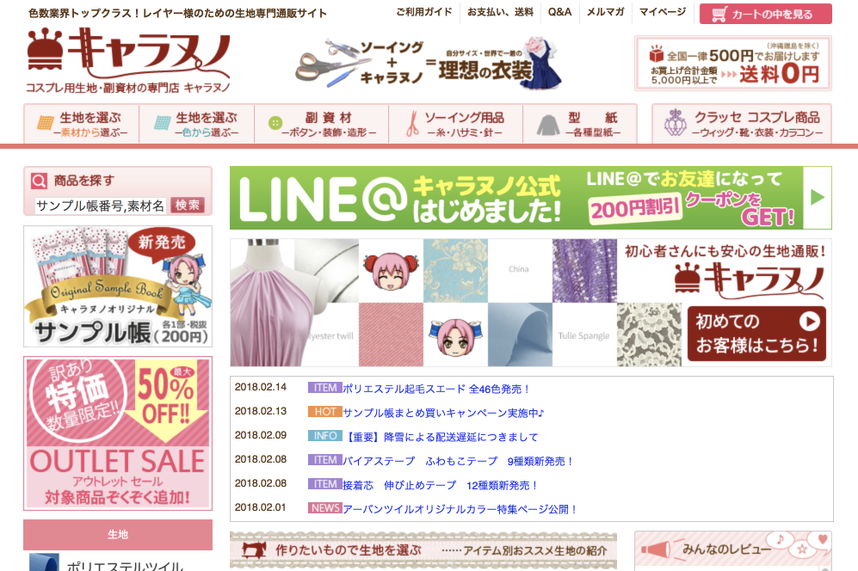Open the ご利用ガイド menu item
The width and height of the screenshot is (858, 571).
point(424,12)
